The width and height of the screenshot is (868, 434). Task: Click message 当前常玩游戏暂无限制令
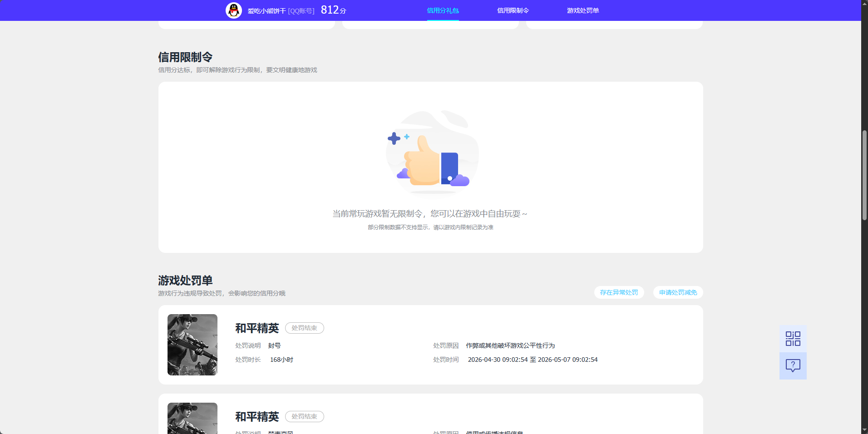429,213
